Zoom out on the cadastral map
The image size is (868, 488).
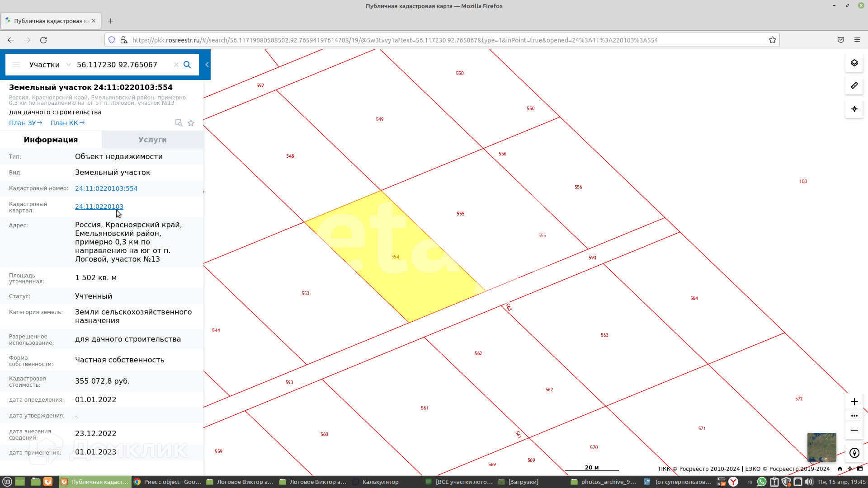[854, 430]
